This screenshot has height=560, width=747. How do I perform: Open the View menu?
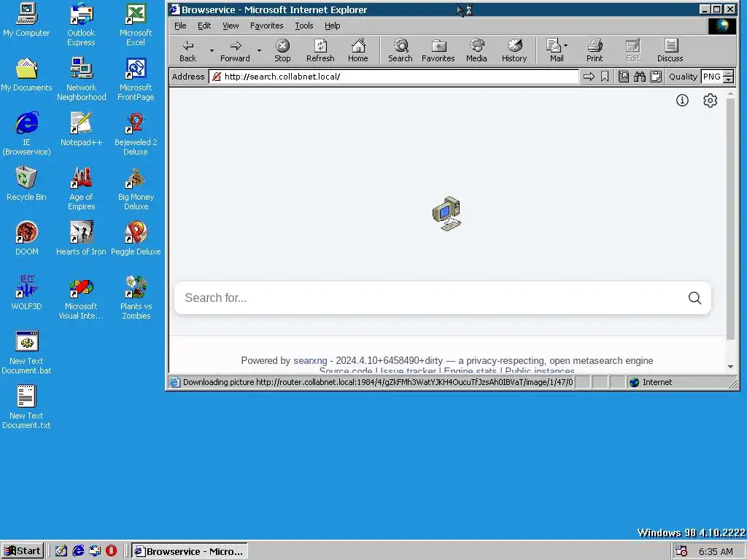point(231,26)
